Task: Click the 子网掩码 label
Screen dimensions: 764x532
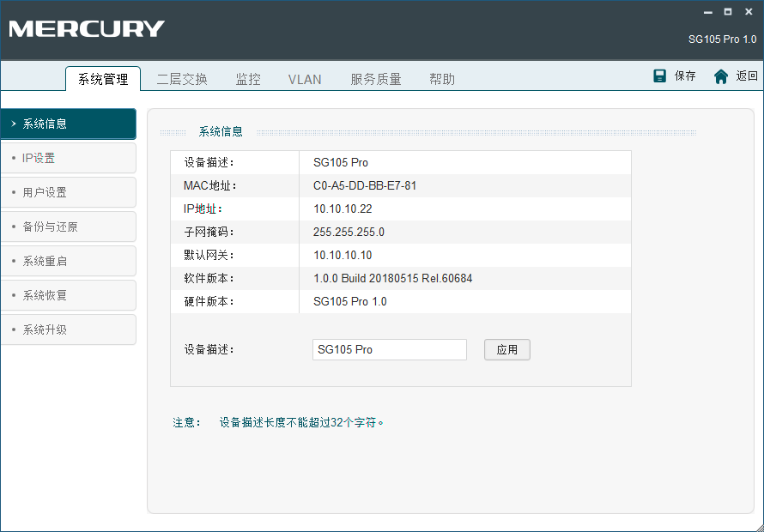Action: (209, 232)
